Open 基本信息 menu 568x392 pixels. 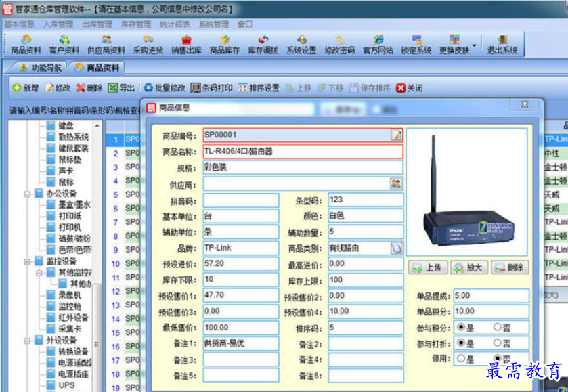pos(19,24)
